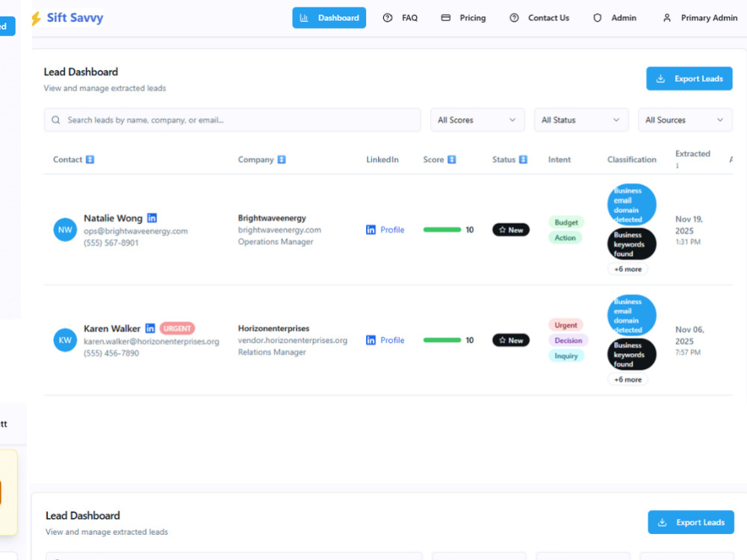Sort by the Status column icon

(x=523, y=160)
